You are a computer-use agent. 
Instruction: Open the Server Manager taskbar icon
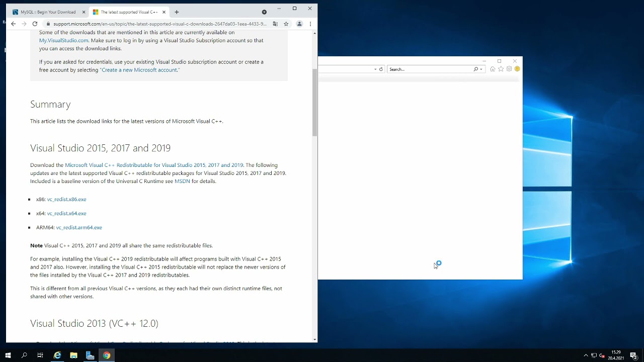click(x=90, y=355)
